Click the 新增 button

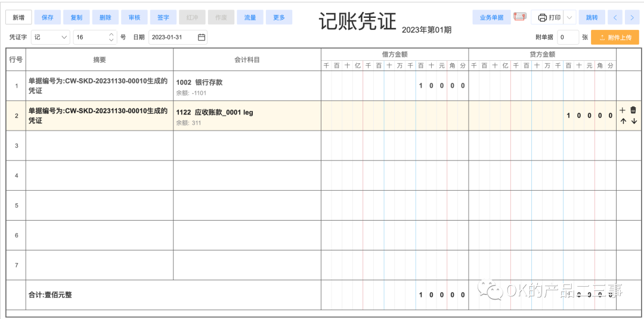(x=18, y=17)
